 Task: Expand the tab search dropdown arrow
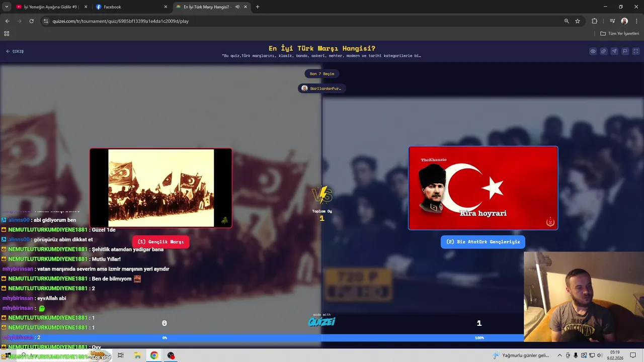tap(7, 7)
